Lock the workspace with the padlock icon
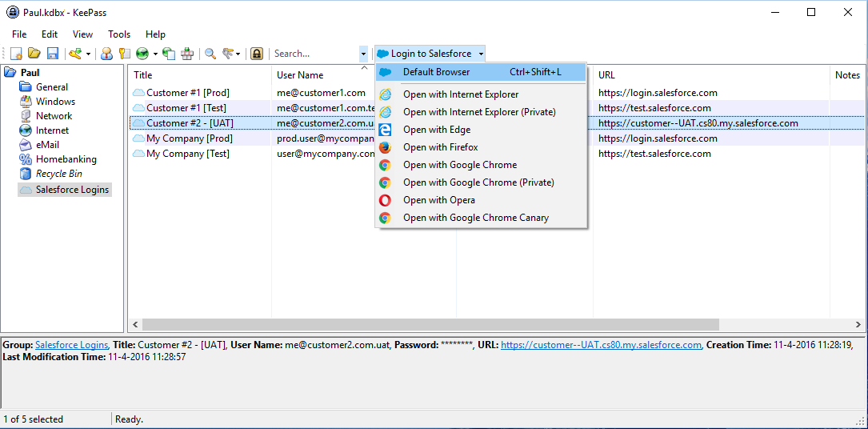Image resolution: width=868 pixels, height=429 pixels. (256, 54)
